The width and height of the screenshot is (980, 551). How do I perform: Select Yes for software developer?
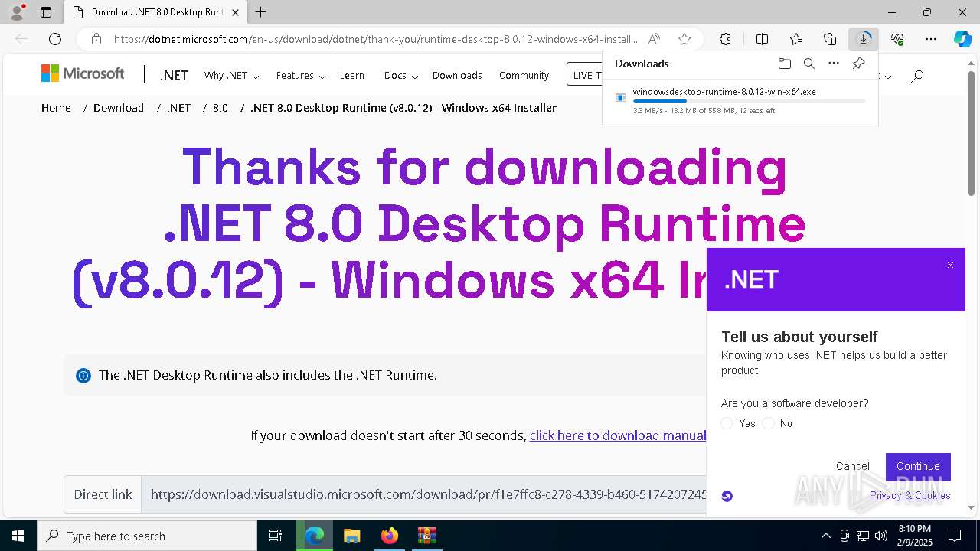(727, 423)
